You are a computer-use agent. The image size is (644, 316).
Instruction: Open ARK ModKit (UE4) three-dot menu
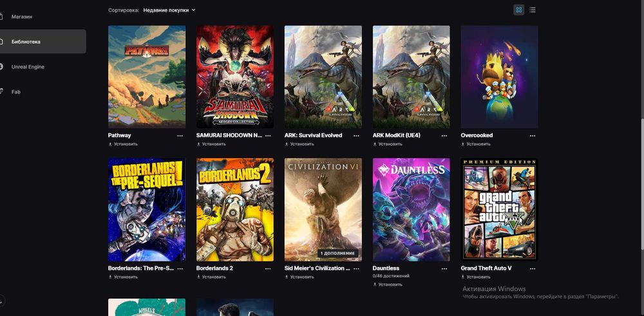point(444,135)
